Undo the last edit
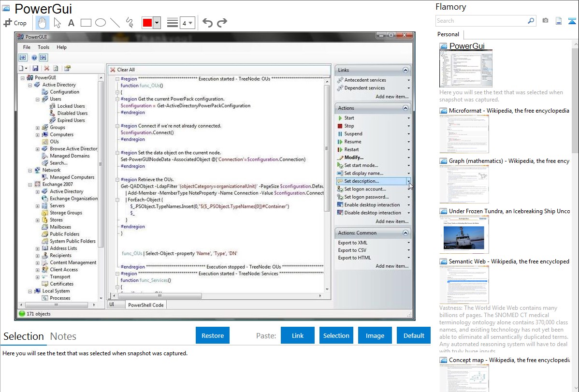 tap(207, 23)
